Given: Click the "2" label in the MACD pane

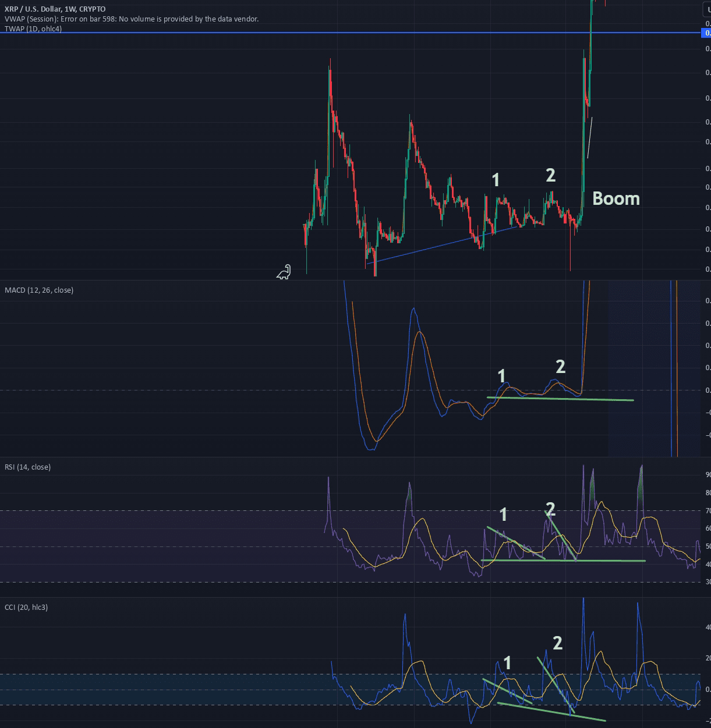Looking at the screenshot, I should (x=560, y=366).
